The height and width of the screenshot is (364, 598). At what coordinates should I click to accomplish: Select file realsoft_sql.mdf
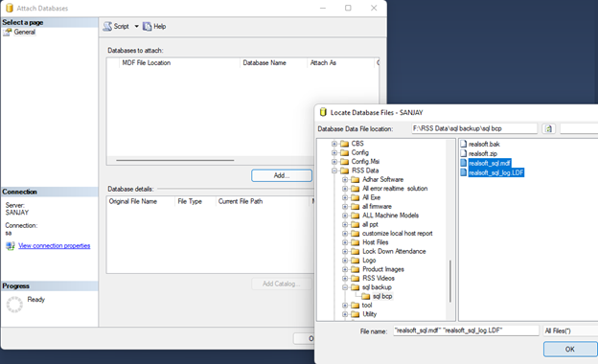point(490,163)
